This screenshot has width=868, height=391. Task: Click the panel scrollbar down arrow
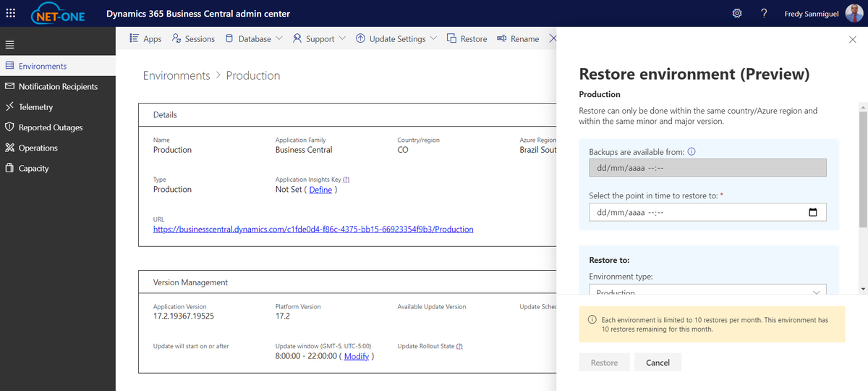[x=862, y=289]
